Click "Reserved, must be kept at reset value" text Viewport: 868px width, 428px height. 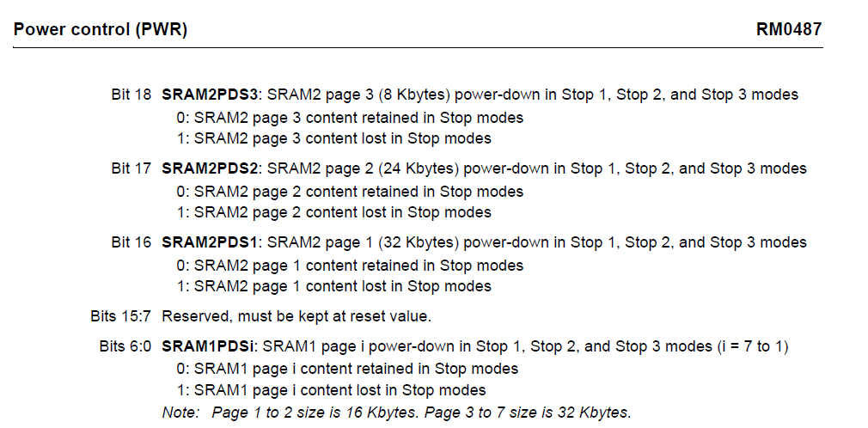pyautogui.click(x=295, y=316)
